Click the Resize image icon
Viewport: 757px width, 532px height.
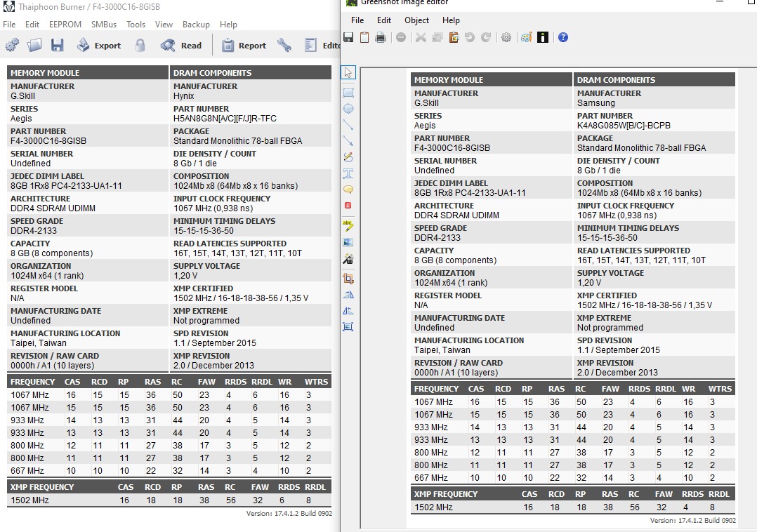pos(348,327)
